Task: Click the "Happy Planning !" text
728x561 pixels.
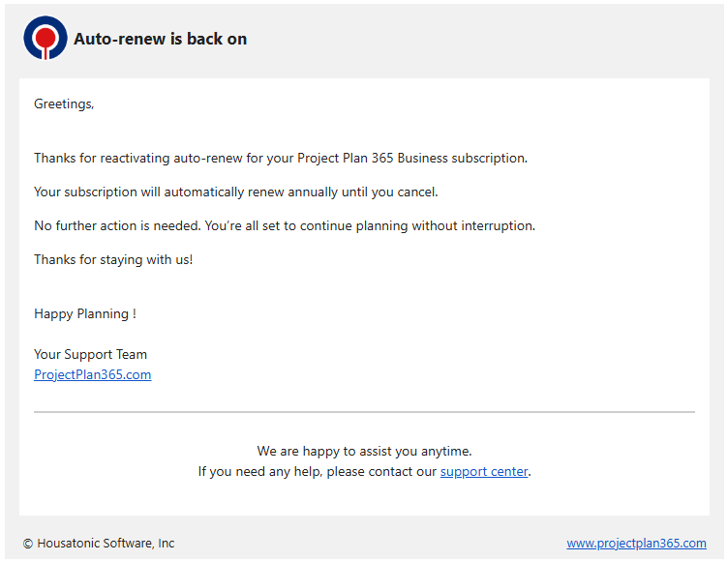Action: pos(85,314)
